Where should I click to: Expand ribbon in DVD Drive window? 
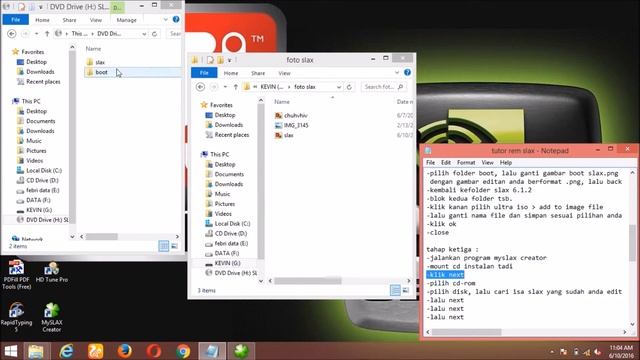click(x=165, y=20)
